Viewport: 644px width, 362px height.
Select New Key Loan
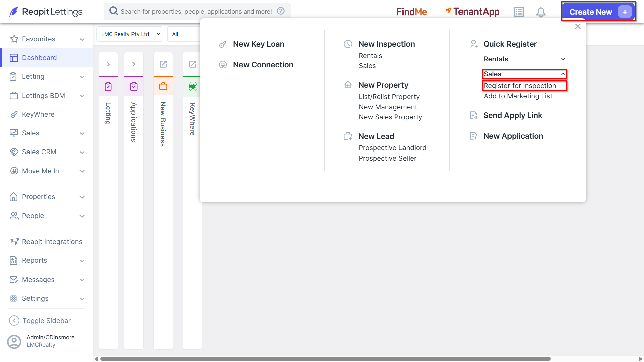[x=259, y=44]
